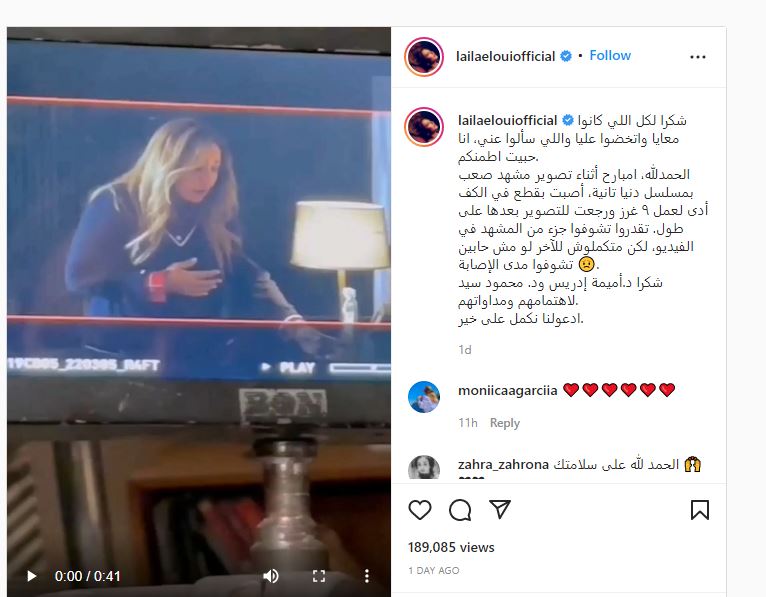Follow lailaelouiofficial account
766x597 pixels.
pyautogui.click(x=610, y=56)
